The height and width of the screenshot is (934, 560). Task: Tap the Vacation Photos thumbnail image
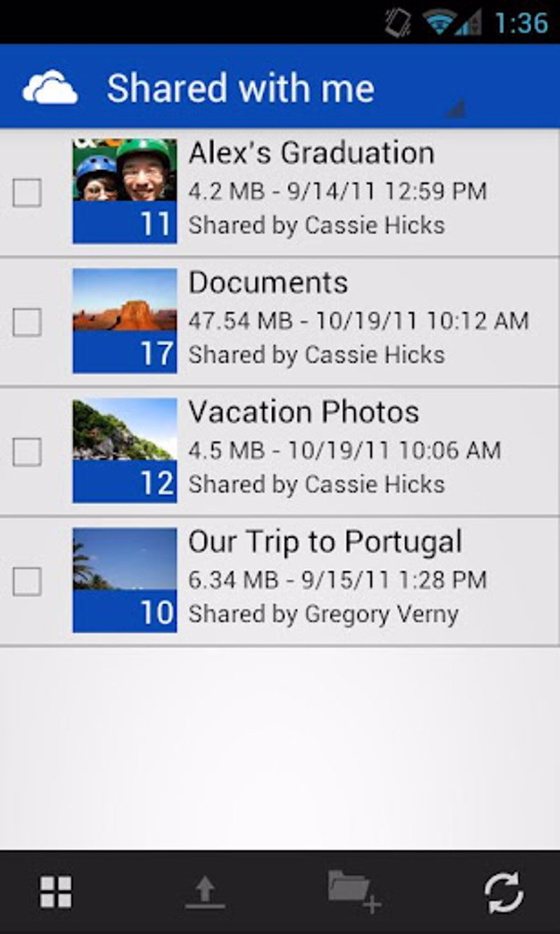click(x=125, y=450)
